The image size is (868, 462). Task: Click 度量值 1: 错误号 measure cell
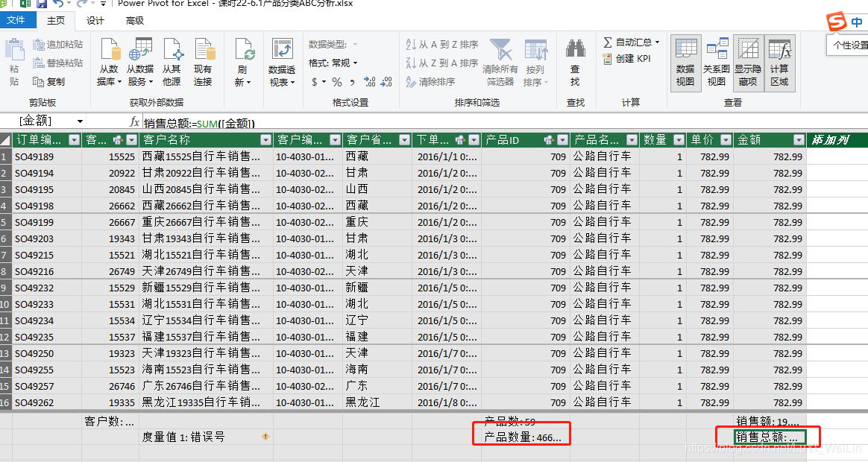(x=206, y=437)
